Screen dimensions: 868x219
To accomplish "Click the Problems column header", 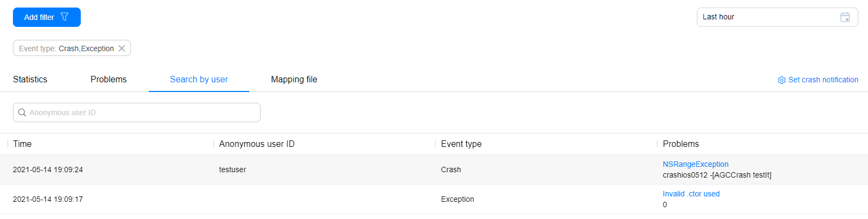I will click(x=681, y=144).
